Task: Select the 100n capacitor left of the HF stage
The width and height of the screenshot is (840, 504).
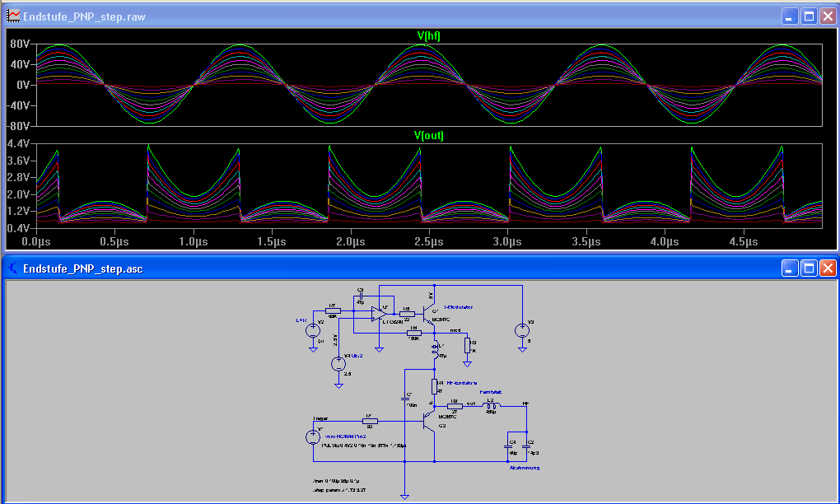Action: [x=405, y=399]
